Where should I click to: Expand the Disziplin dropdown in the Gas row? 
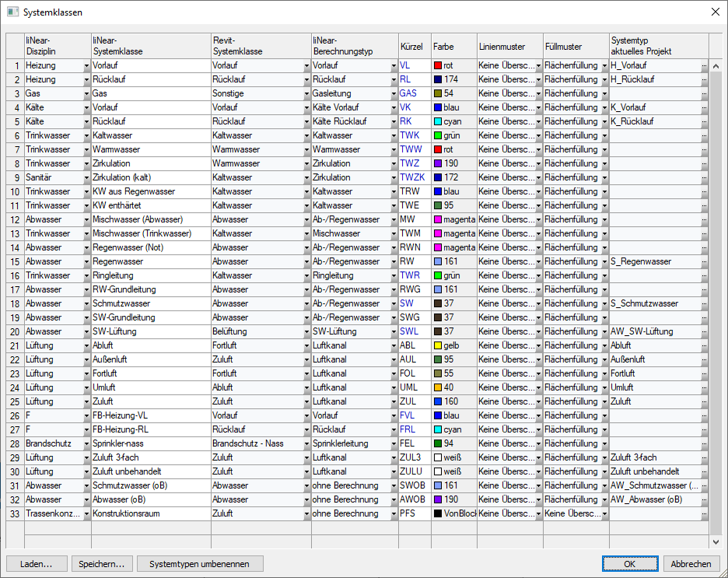click(86, 94)
